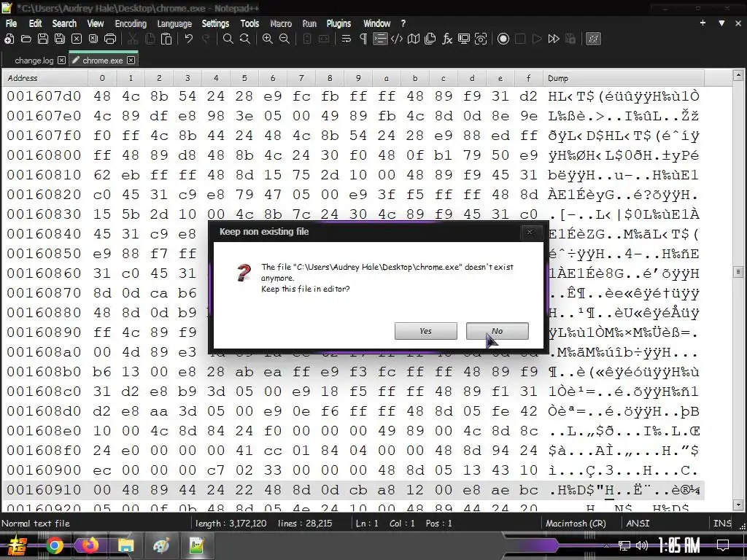Click the volume speaker tray icon
The width and height of the screenshot is (747, 560).
point(642,545)
